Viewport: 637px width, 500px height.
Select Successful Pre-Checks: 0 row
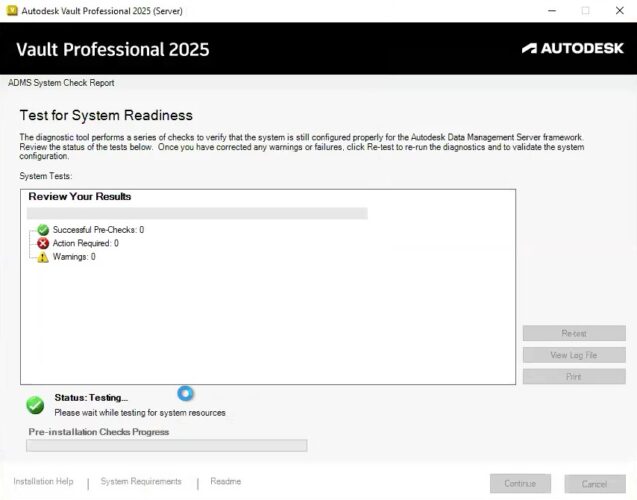98,230
